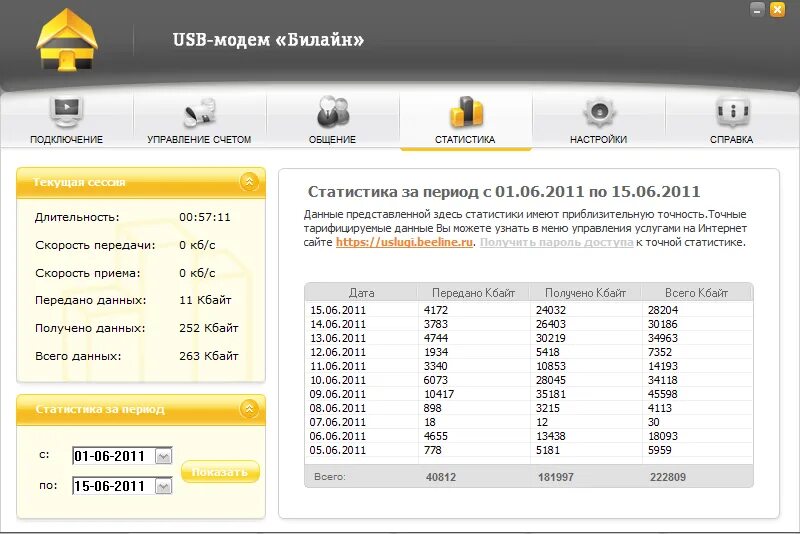Open the start date calendar dropdown
The image size is (800, 534).
point(163,456)
